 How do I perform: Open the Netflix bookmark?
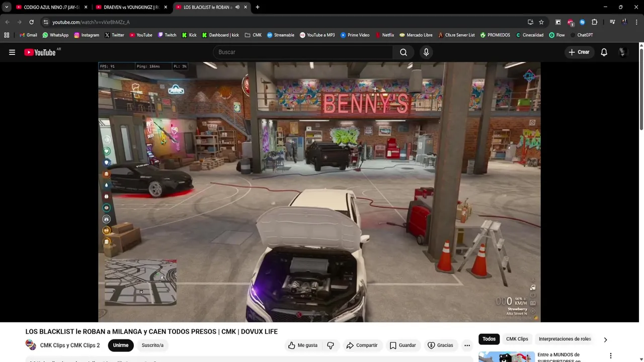(x=384, y=35)
